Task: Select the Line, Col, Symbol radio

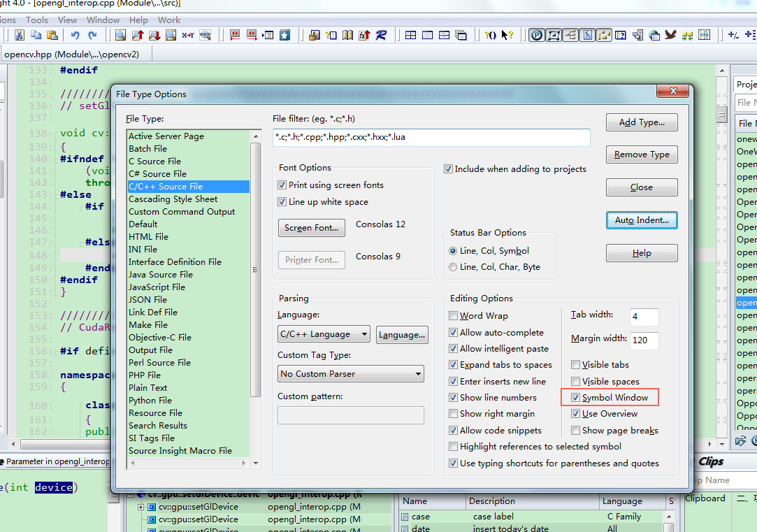Action: 453,251
